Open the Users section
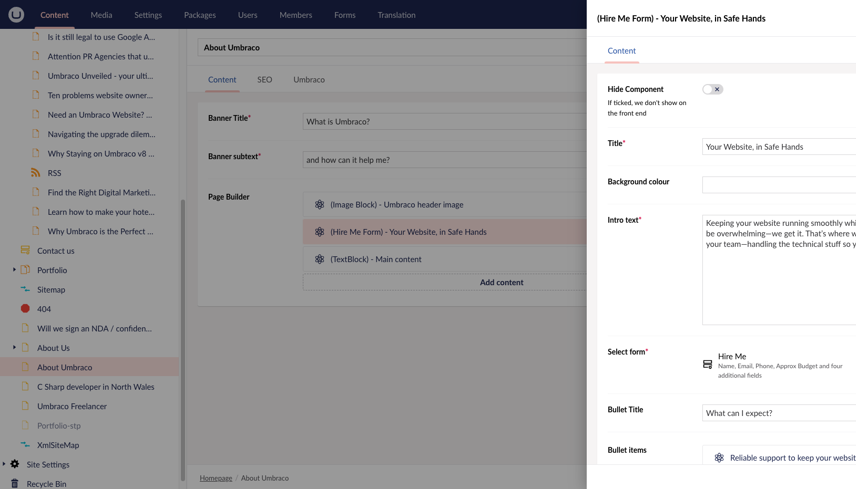Image resolution: width=856 pixels, height=489 pixels. (x=247, y=15)
